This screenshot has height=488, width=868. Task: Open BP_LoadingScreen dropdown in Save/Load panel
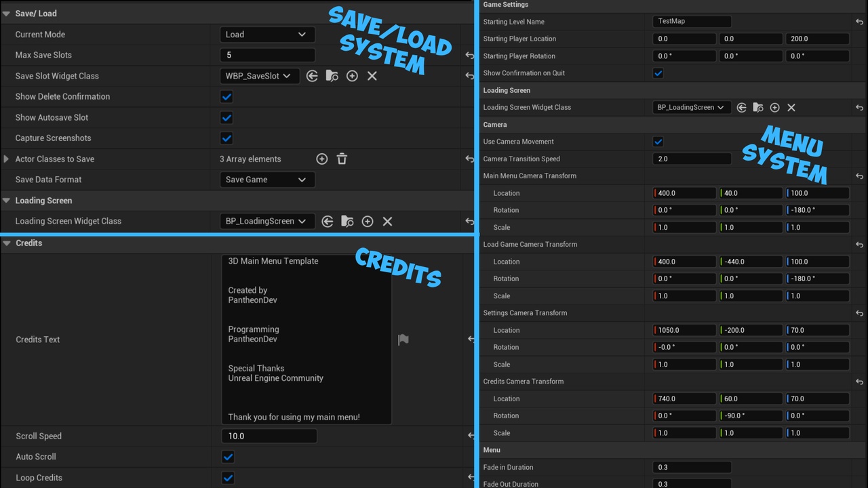point(267,221)
